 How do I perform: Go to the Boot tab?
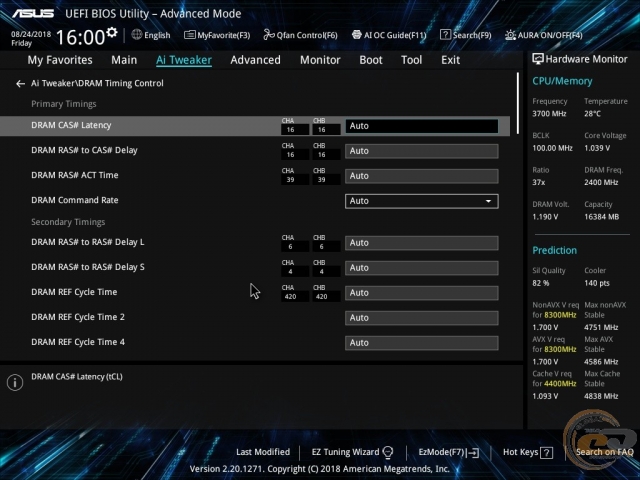pos(371,60)
